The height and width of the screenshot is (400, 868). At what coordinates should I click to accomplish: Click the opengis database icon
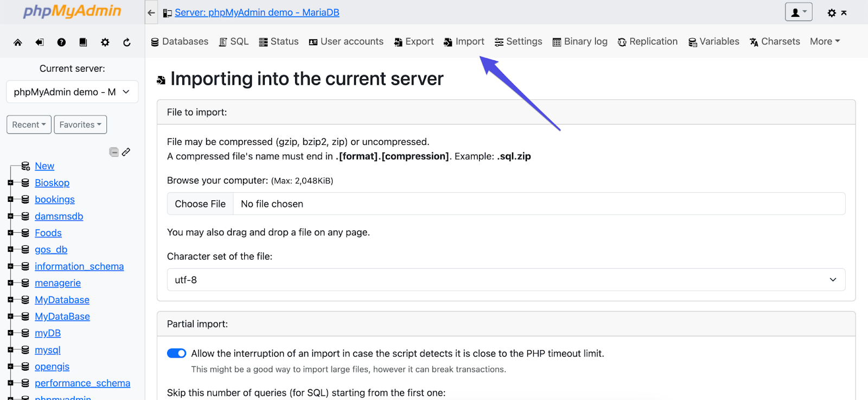(x=25, y=367)
